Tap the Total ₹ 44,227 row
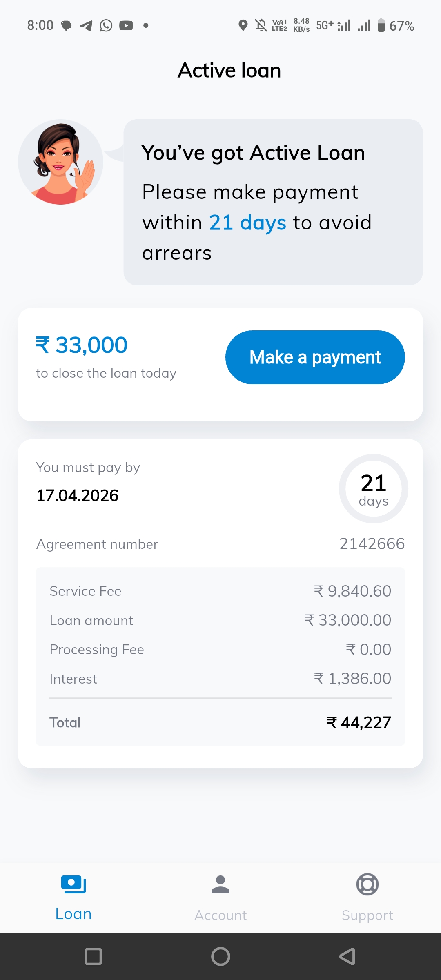 [220, 722]
